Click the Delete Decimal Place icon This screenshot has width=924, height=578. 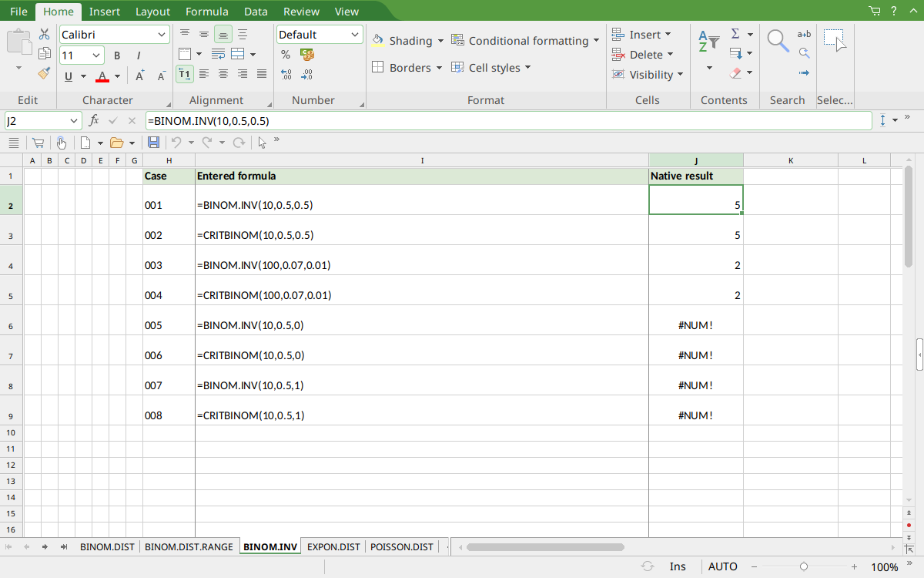pos(307,74)
